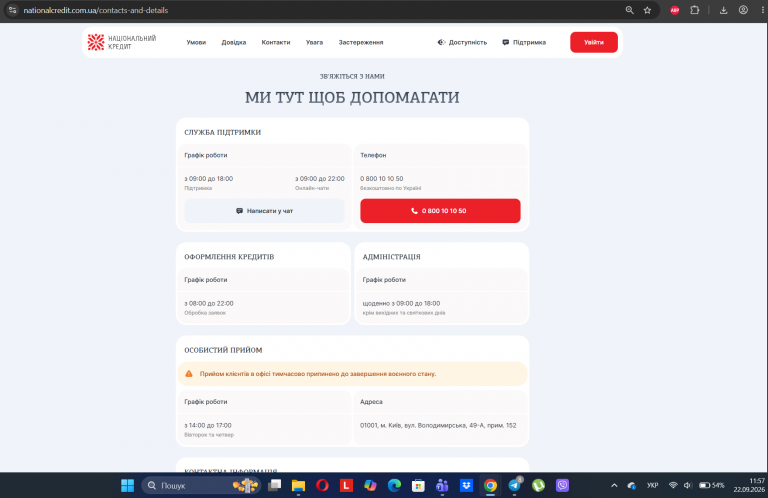The width and height of the screenshot is (768, 498).
Task: Open the Chrome profile avatar icon
Action: click(x=743, y=10)
